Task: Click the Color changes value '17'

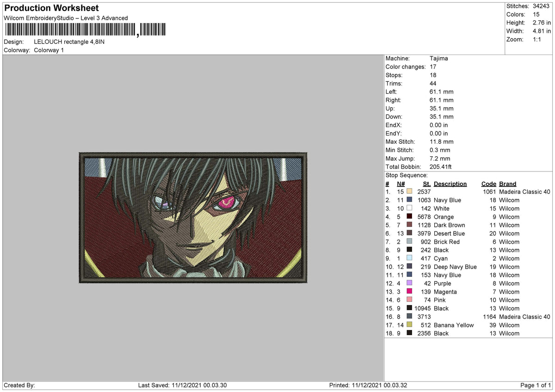Action: 433,67
